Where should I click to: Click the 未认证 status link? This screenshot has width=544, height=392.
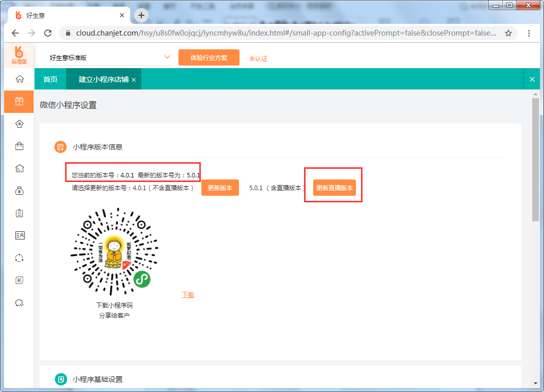pyautogui.click(x=258, y=58)
